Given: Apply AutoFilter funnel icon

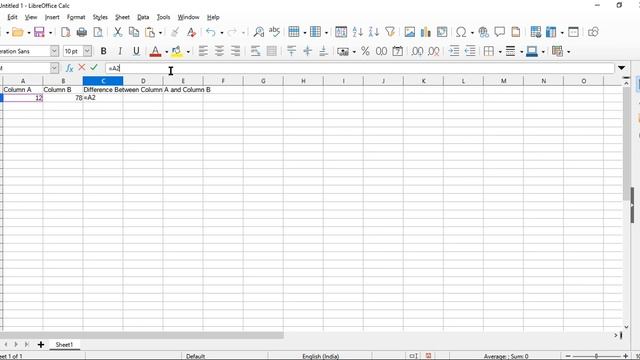Looking at the screenshot, I should (390, 32).
